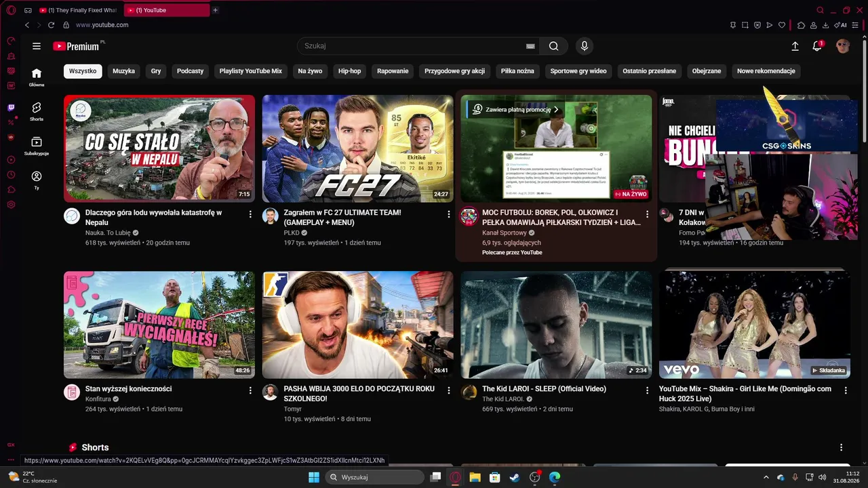Image resolution: width=868 pixels, height=488 pixels.
Task: Start voice search with the microphone
Action: point(584,46)
